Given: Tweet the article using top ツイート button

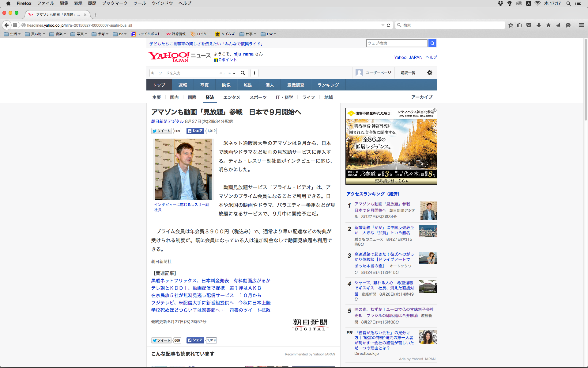Looking at the screenshot, I should tap(161, 131).
